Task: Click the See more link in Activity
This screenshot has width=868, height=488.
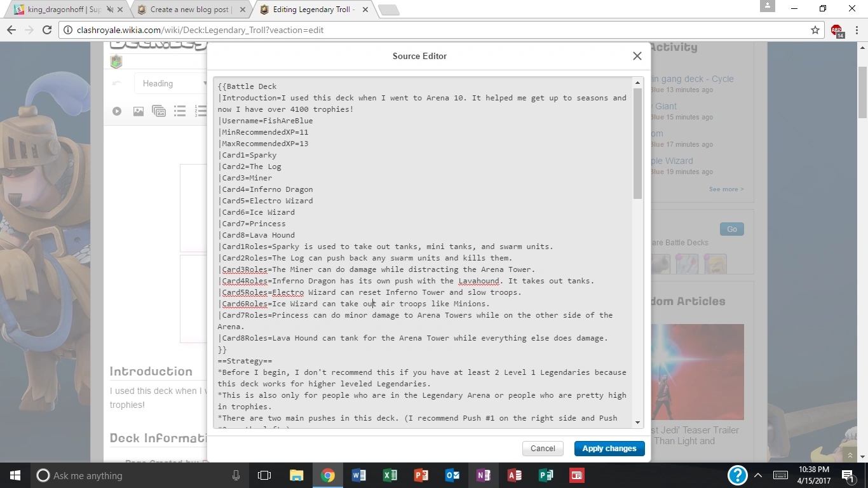Action: pyautogui.click(x=726, y=189)
